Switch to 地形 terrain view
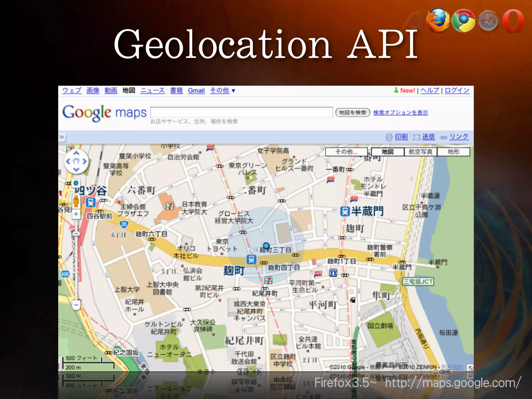Image resolution: width=532 pixels, height=399 pixels. point(453,152)
